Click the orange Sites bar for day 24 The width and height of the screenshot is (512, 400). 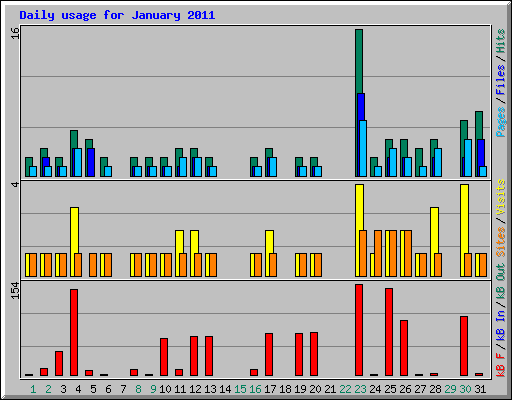click(378, 253)
